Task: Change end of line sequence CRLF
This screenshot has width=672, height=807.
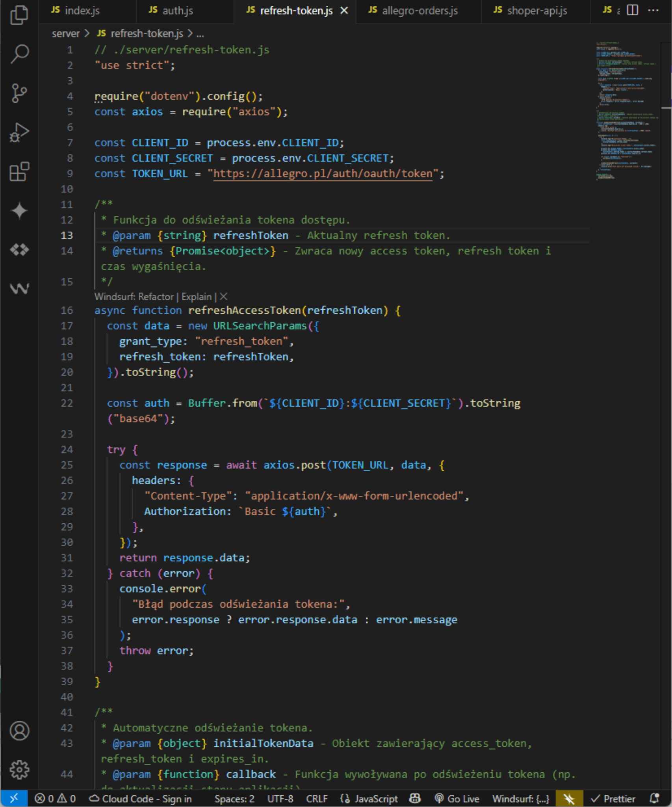Action: [317, 799]
